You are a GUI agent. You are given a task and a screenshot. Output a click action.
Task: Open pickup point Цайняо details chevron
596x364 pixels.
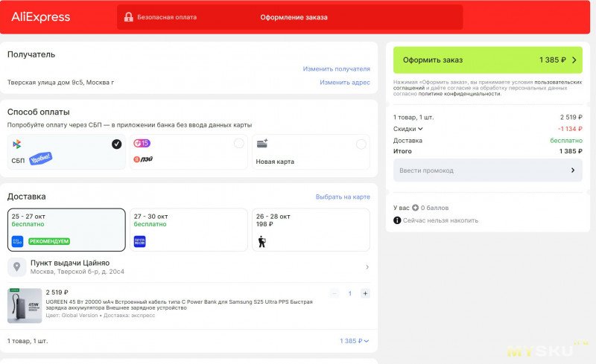click(367, 267)
